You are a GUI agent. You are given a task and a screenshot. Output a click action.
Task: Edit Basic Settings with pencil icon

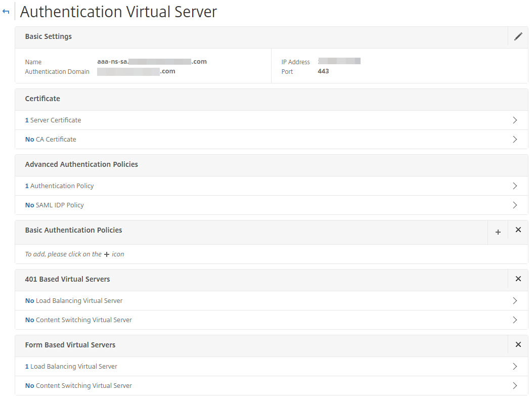coord(518,36)
